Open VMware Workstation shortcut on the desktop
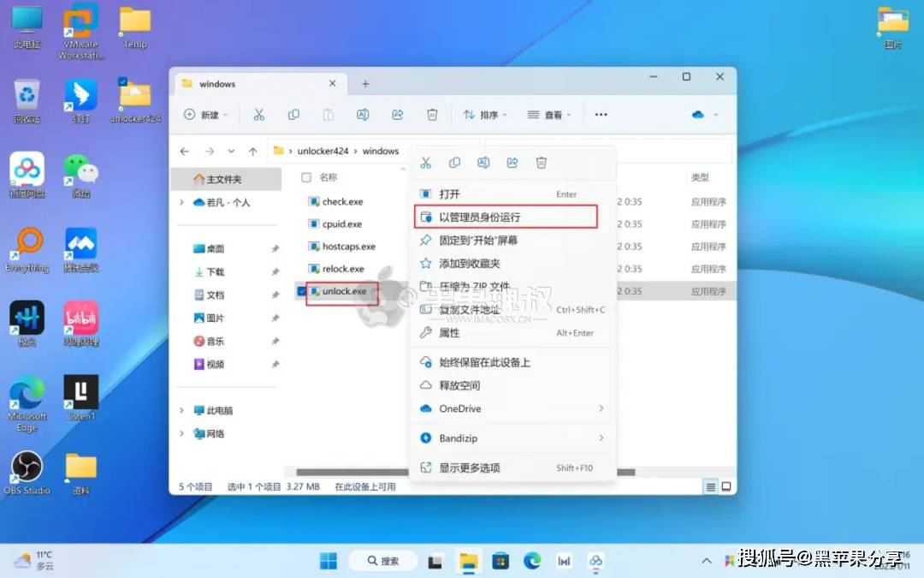Image resolution: width=924 pixels, height=578 pixels. point(80,32)
